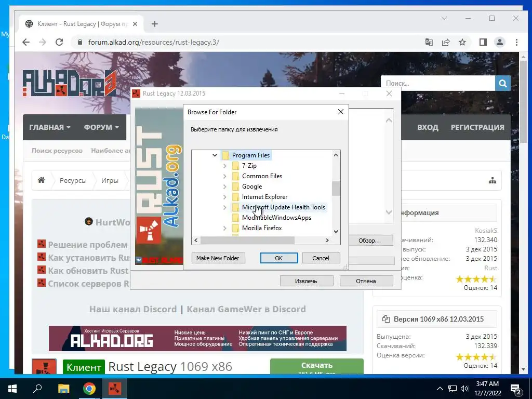Expand the Google folder node
Image resolution: width=532 pixels, height=399 pixels.
pyautogui.click(x=224, y=187)
